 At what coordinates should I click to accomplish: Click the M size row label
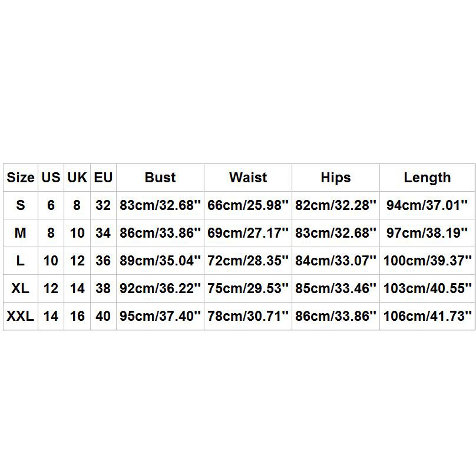(21, 233)
